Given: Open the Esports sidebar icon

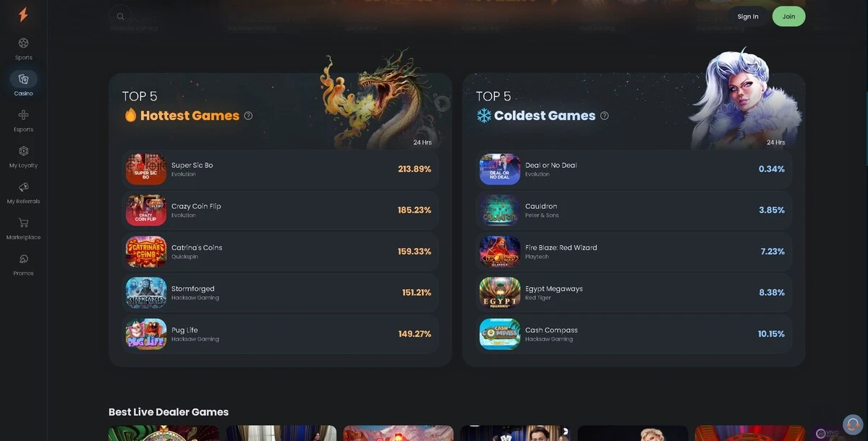Looking at the screenshot, I should pos(23,115).
